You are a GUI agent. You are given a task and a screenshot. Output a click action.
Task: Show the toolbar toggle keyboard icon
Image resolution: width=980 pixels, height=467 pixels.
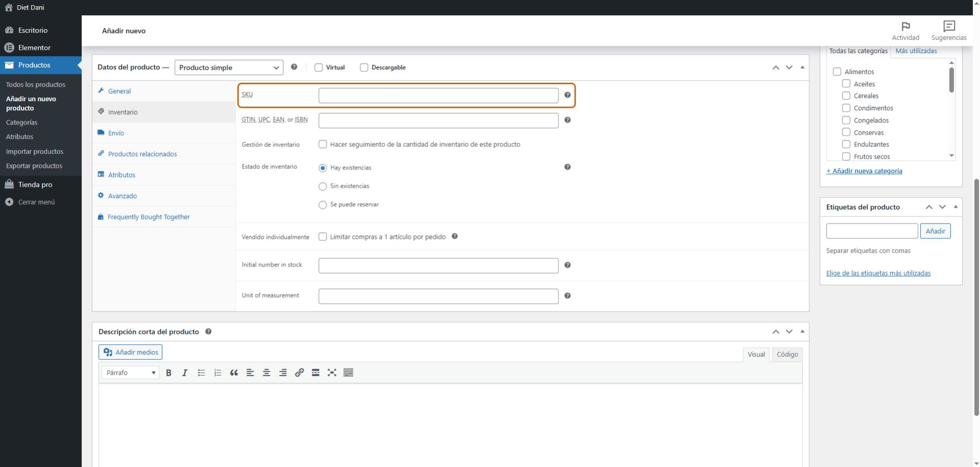click(x=348, y=373)
